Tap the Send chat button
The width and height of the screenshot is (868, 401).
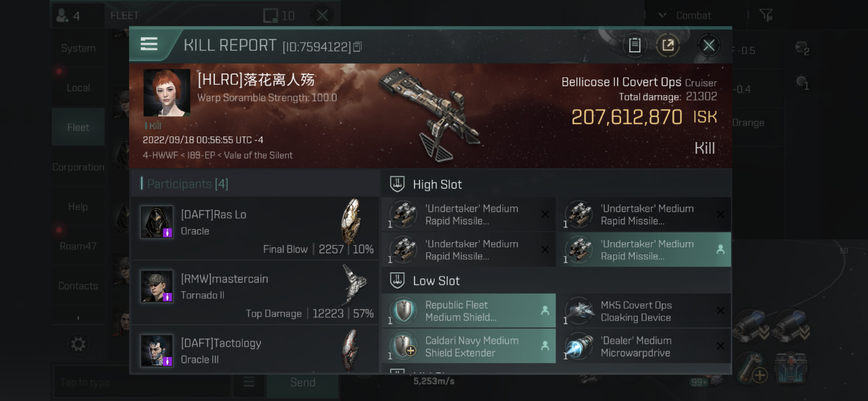click(x=303, y=382)
